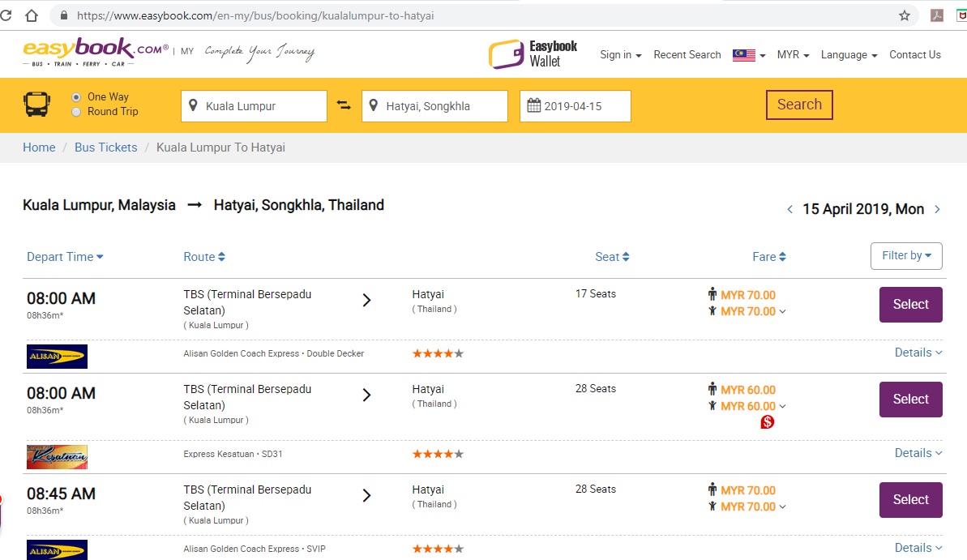Click the browser address bar URL
The height and width of the screenshot is (560, 967).
pyautogui.click(x=255, y=15)
